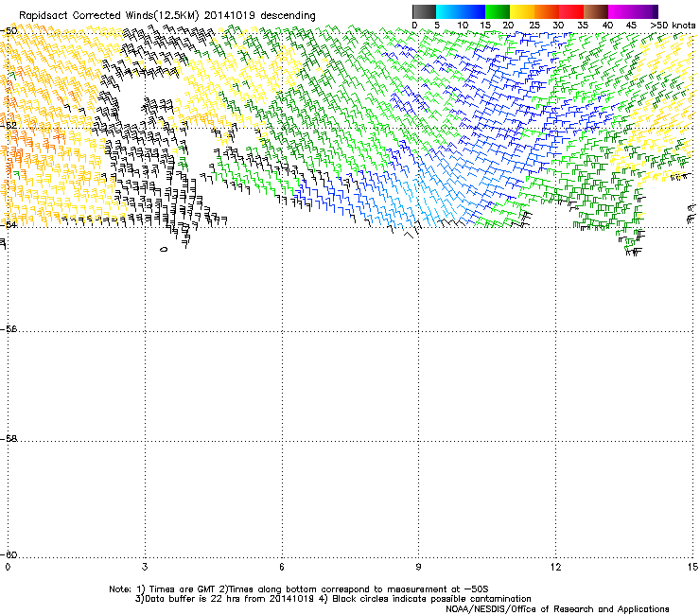Click the '15' longitude label on the bottom axis
This screenshot has height=615, width=700.
(x=692, y=567)
